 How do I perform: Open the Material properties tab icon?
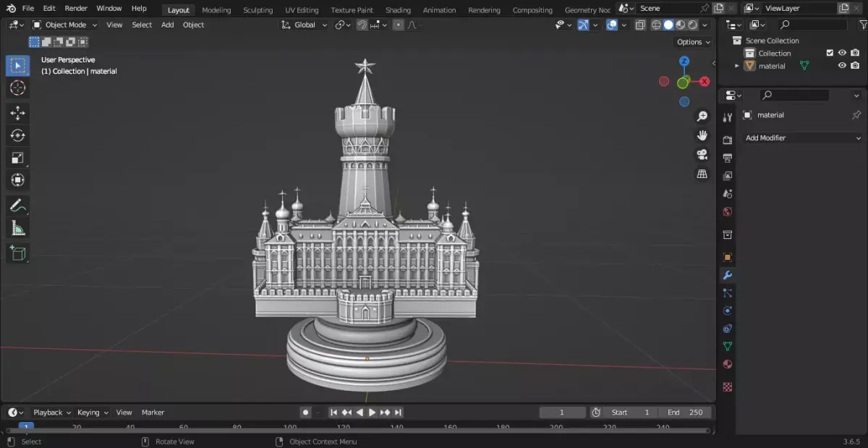pyautogui.click(x=728, y=364)
